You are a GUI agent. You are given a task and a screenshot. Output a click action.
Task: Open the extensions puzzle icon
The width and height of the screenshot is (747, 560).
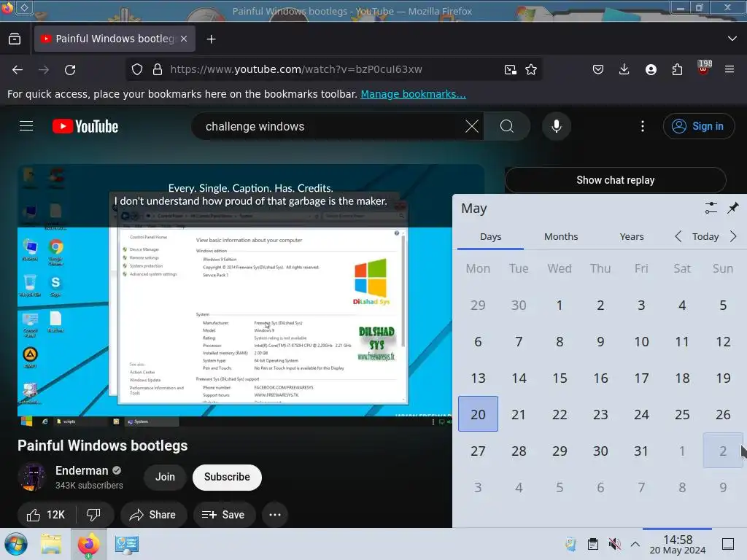tap(677, 69)
